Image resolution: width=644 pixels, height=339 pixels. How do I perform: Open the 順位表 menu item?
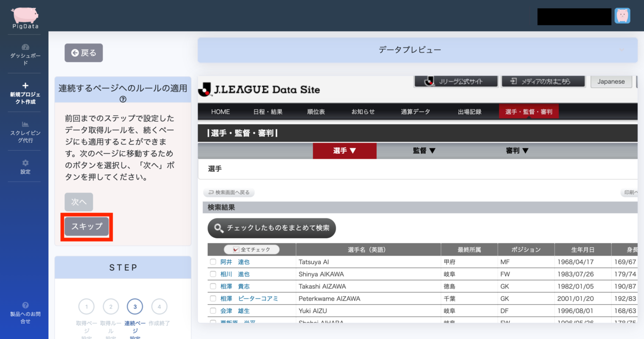[x=316, y=112]
